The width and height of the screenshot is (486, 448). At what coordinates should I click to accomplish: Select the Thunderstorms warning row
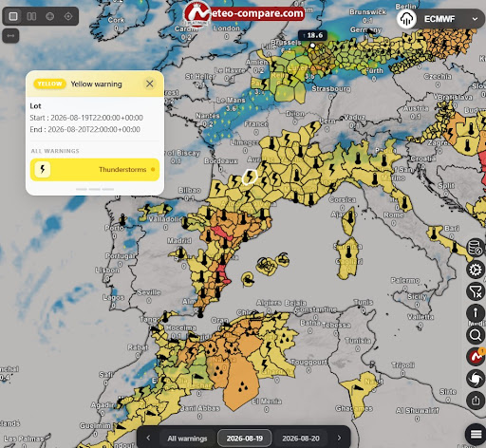point(95,170)
